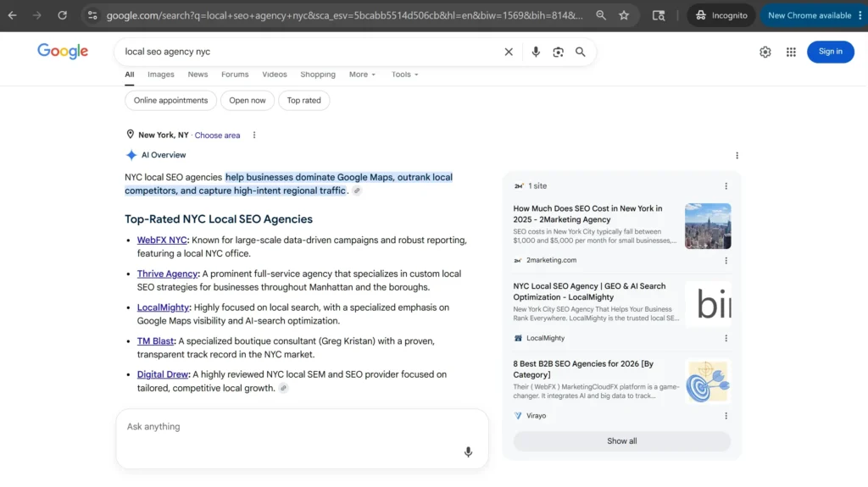The width and height of the screenshot is (868, 487).
Task: Click source link icon after regional traffic
Action: tap(357, 191)
